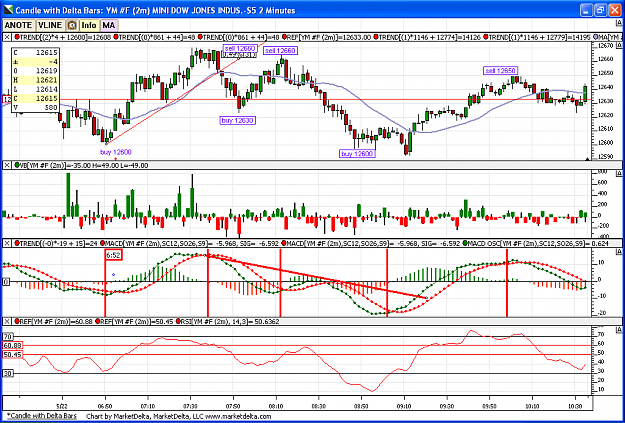
Task: Minimize the Candle with Delta Bars window
Action: (x=587, y=10)
